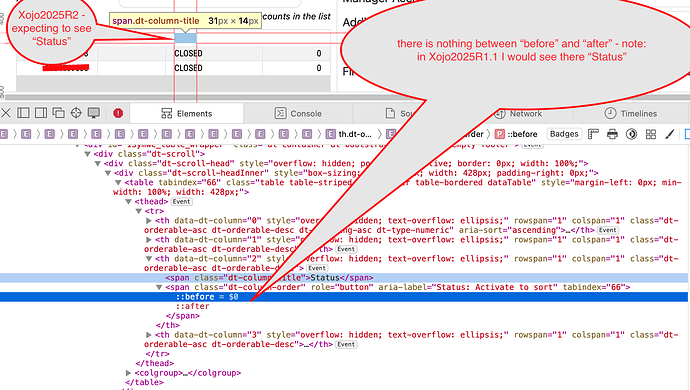Screen dimensions: 690x390
Task: Click the highlighted empty Status column header
Action: [185, 38]
